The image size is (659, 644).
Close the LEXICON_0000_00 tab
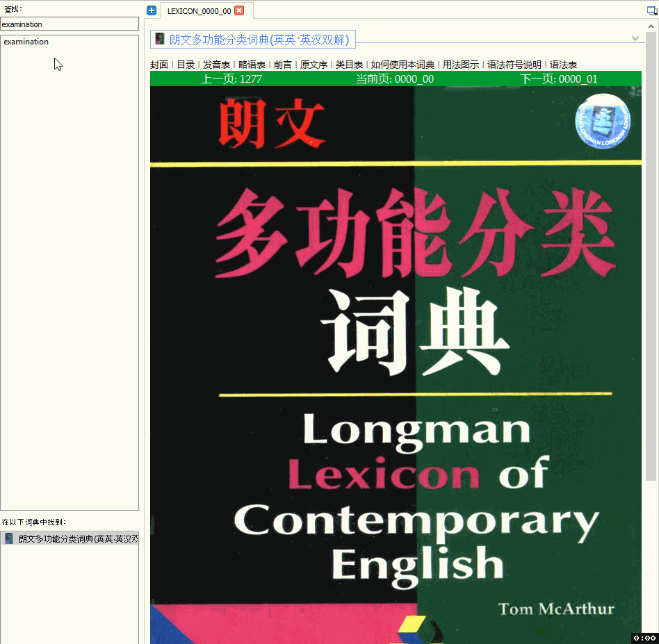[x=239, y=10]
